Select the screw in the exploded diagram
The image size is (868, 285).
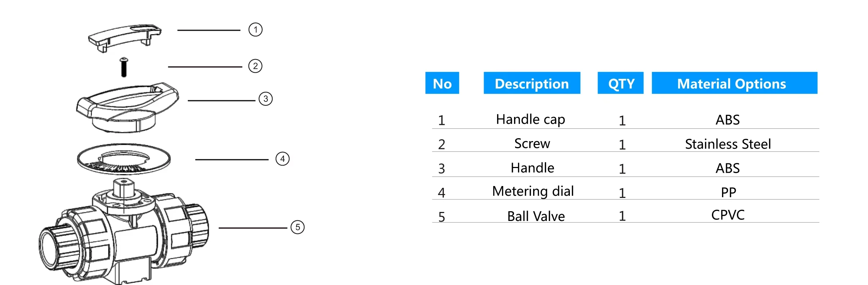tap(124, 67)
